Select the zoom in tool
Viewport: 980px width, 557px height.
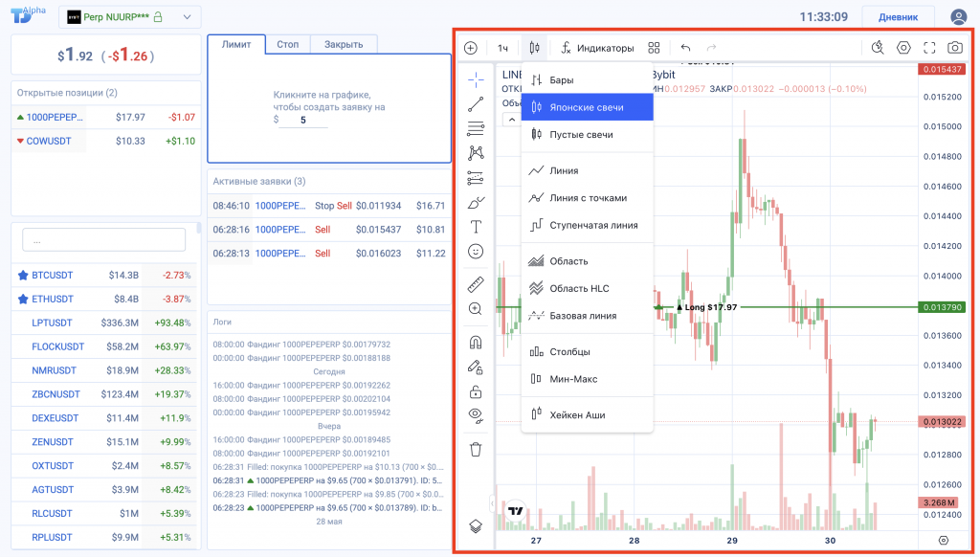coord(476,309)
